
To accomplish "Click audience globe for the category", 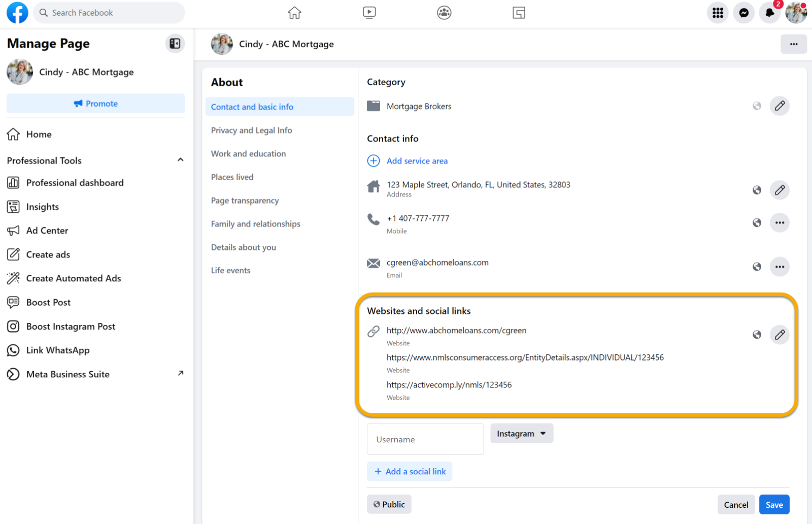I will [x=757, y=106].
